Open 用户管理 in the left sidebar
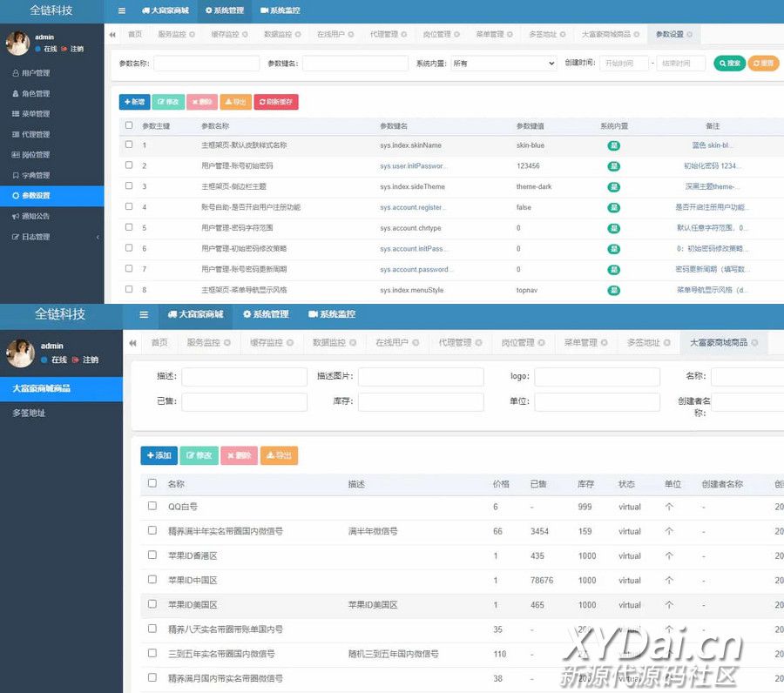Viewport: 784px width, 693px height. 35,73
